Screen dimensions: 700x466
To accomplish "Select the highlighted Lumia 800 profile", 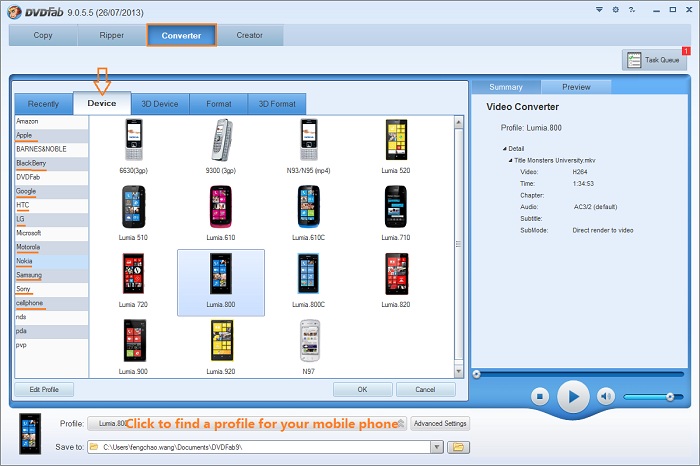I will (221, 283).
